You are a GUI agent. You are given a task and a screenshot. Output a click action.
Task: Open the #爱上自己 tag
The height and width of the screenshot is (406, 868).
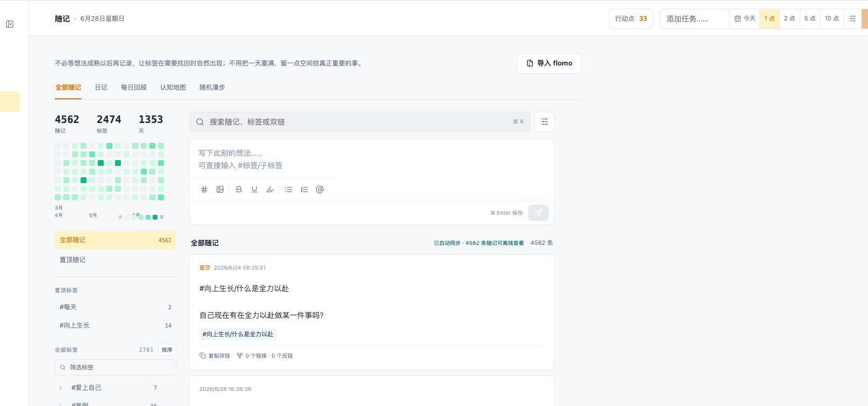(87, 388)
